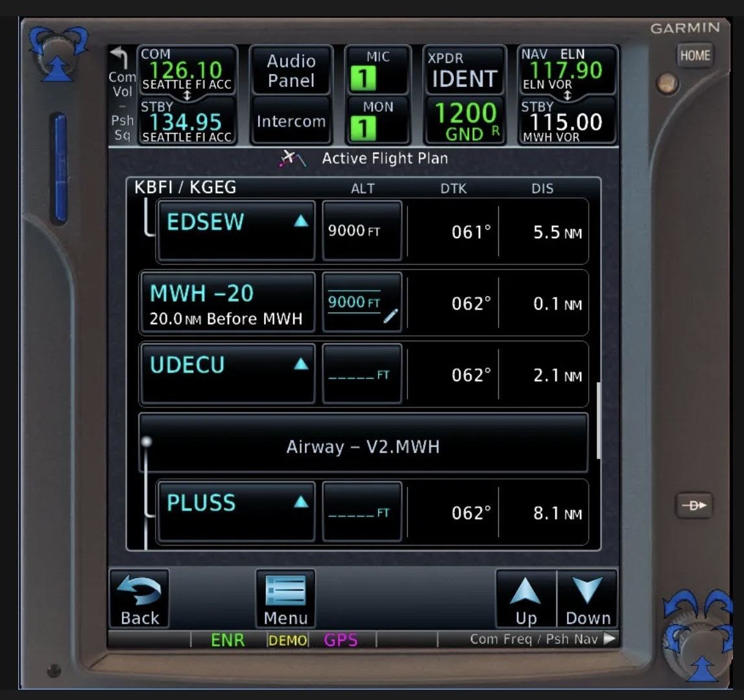
Task: Select the Direct-To button
Action: (x=693, y=505)
